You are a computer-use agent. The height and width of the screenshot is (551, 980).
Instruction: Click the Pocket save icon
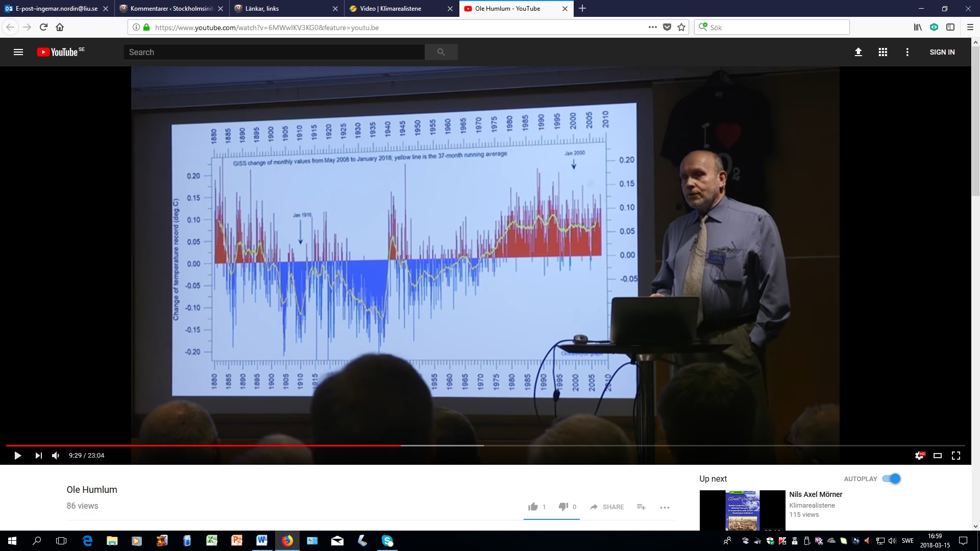tap(667, 27)
